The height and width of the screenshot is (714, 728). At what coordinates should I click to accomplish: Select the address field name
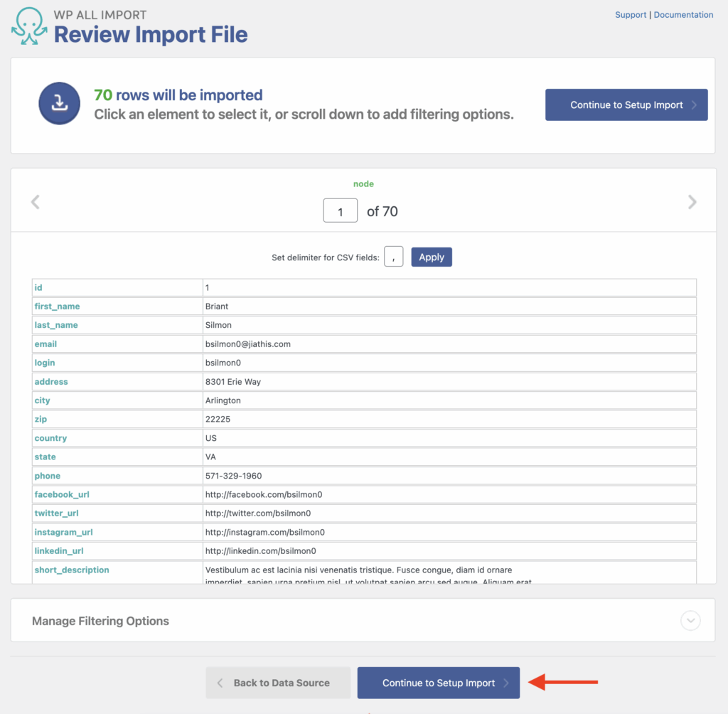click(51, 382)
